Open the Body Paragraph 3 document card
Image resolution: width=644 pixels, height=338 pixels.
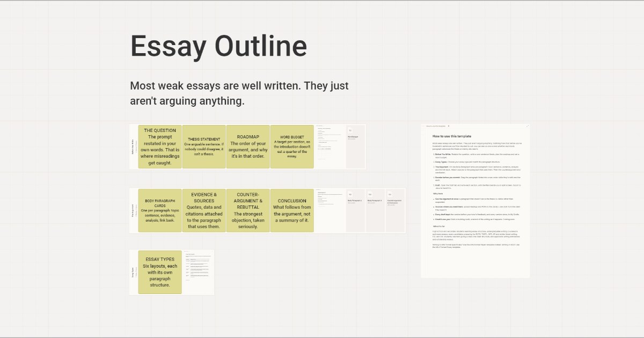tap(375, 210)
